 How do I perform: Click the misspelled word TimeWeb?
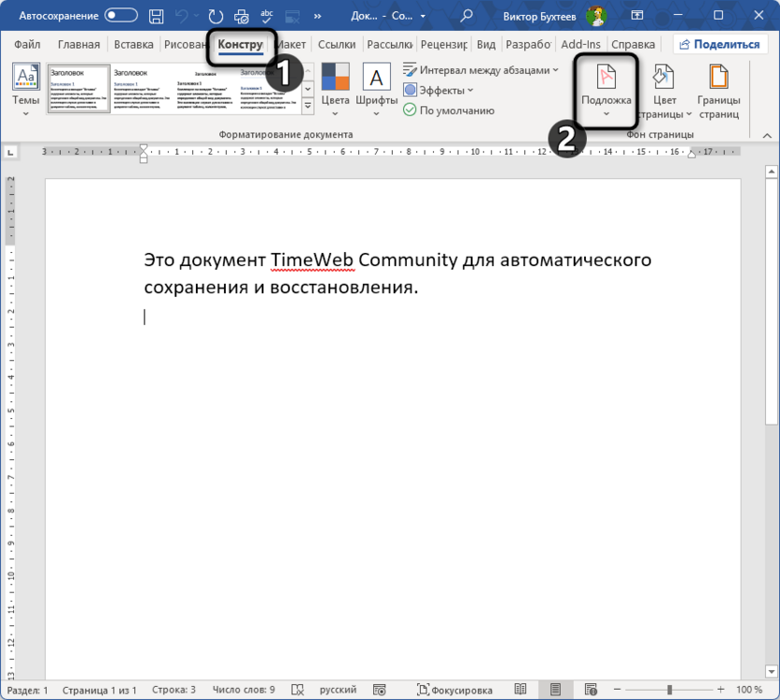coord(312,260)
